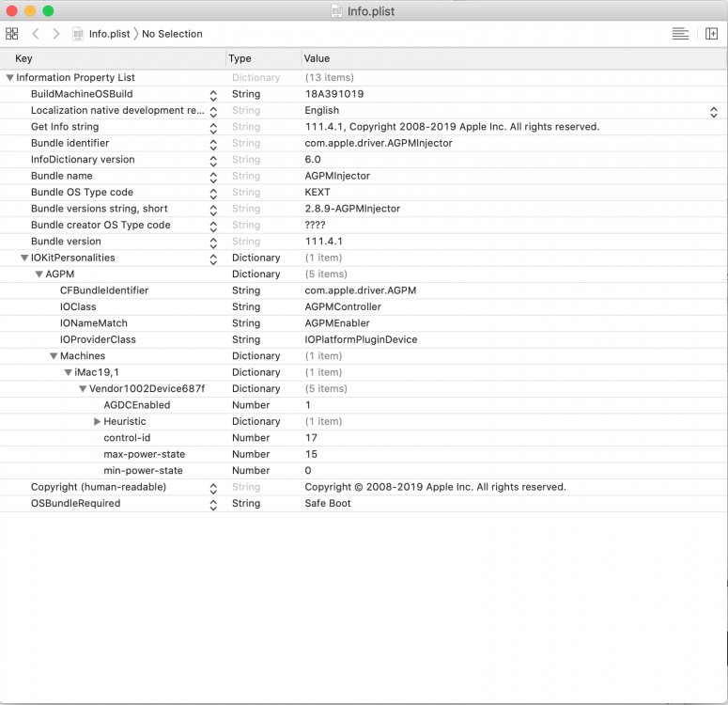The width and height of the screenshot is (728, 705).
Task: Open key stepper for Localization native development region
Action: click(213, 112)
